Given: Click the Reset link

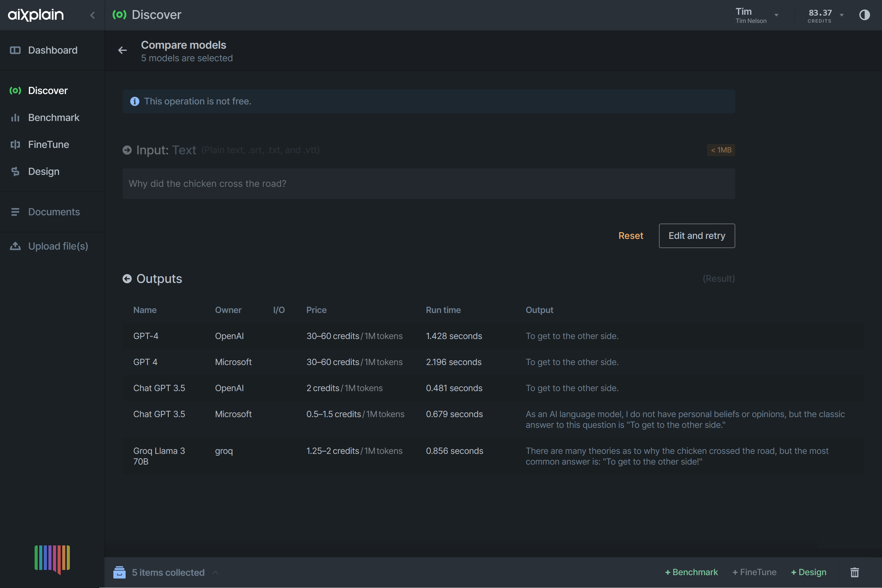Looking at the screenshot, I should click(x=631, y=236).
